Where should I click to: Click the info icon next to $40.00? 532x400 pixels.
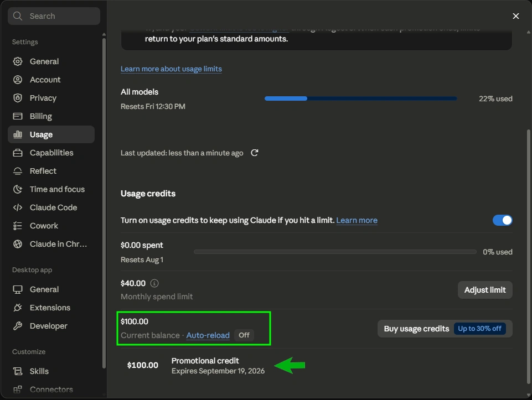point(154,283)
